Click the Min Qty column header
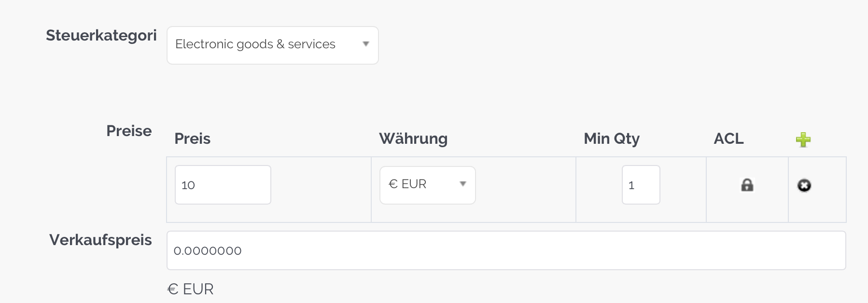 click(x=612, y=139)
